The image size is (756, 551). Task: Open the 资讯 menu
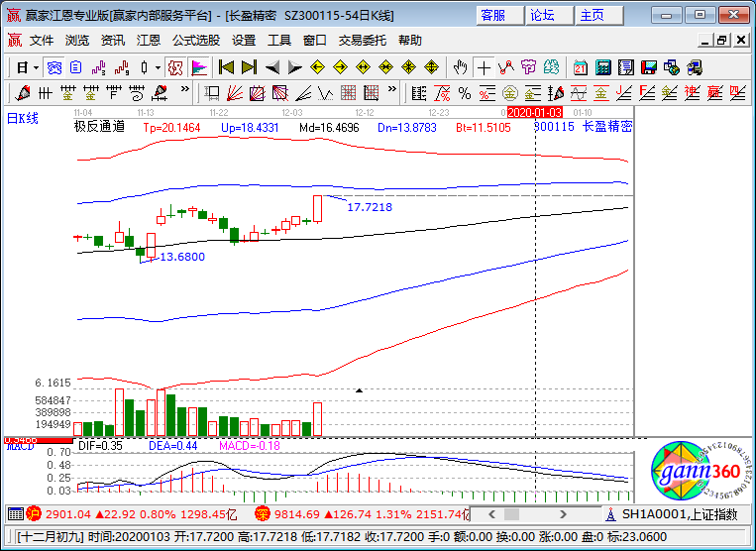point(113,41)
